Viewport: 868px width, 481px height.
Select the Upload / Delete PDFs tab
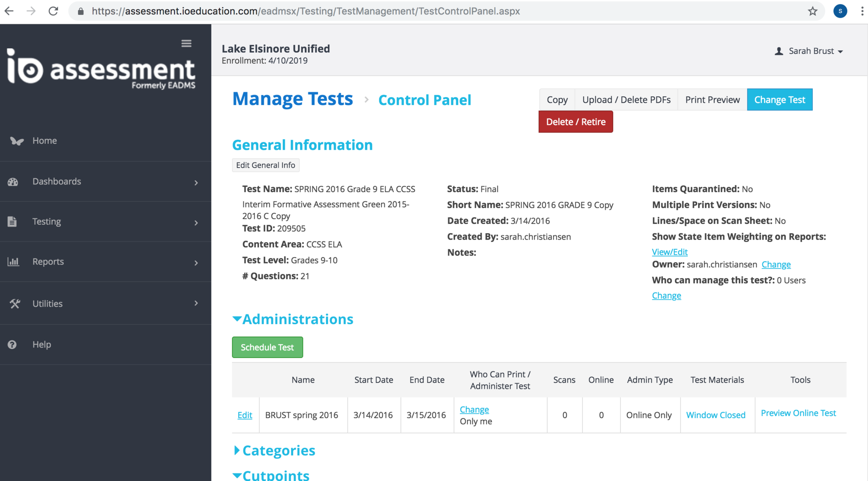[626, 100]
